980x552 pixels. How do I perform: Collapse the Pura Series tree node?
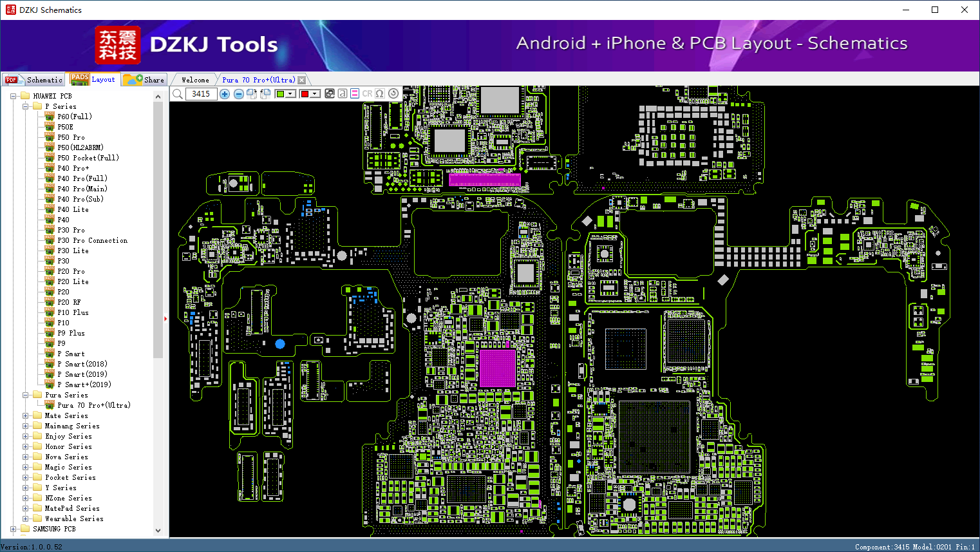(25, 395)
